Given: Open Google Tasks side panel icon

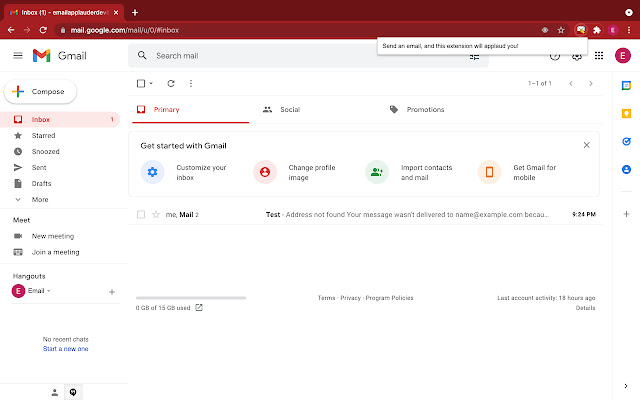Looking at the screenshot, I should tap(626, 141).
